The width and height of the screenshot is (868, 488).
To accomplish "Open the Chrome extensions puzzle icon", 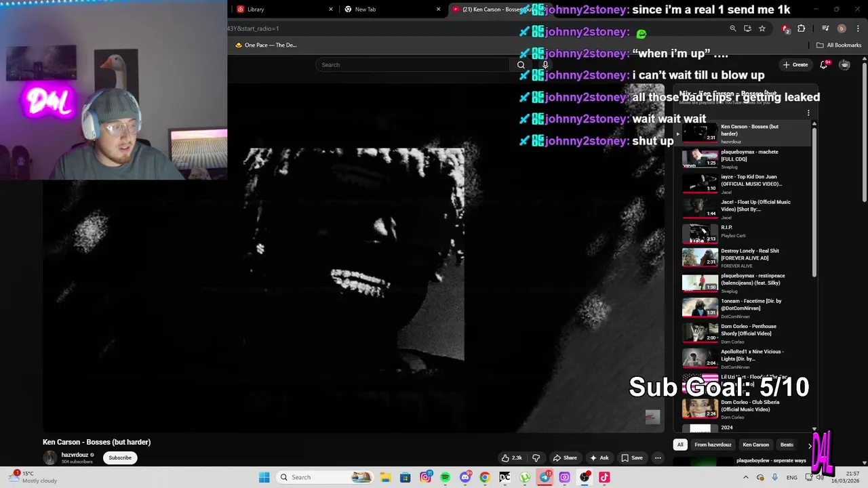I will [802, 28].
